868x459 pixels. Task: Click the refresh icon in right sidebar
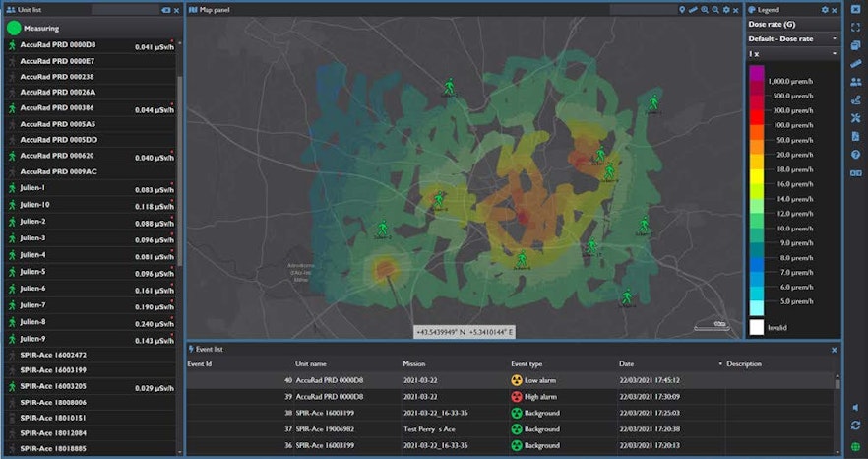tap(855, 426)
